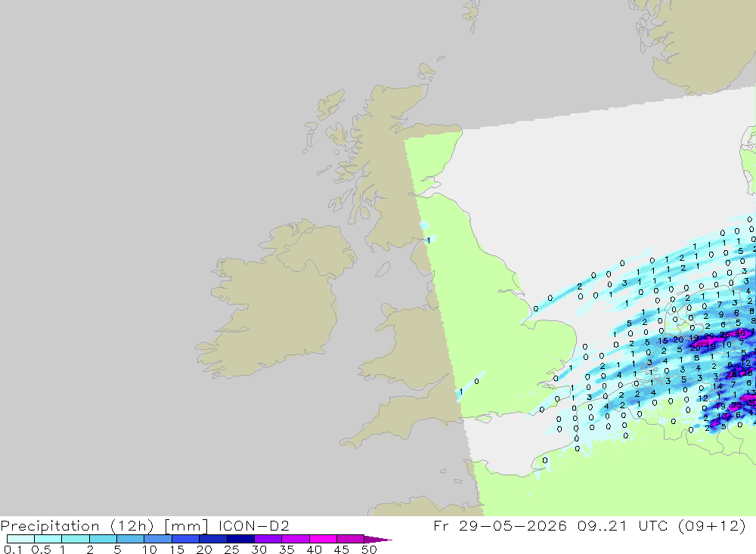Click the "25" legend label
This screenshot has height=554, width=756.
click(231, 549)
